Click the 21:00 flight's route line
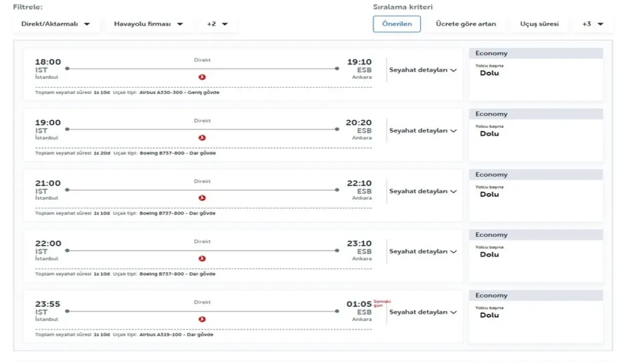The width and height of the screenshot is (644, 362). 202,190
